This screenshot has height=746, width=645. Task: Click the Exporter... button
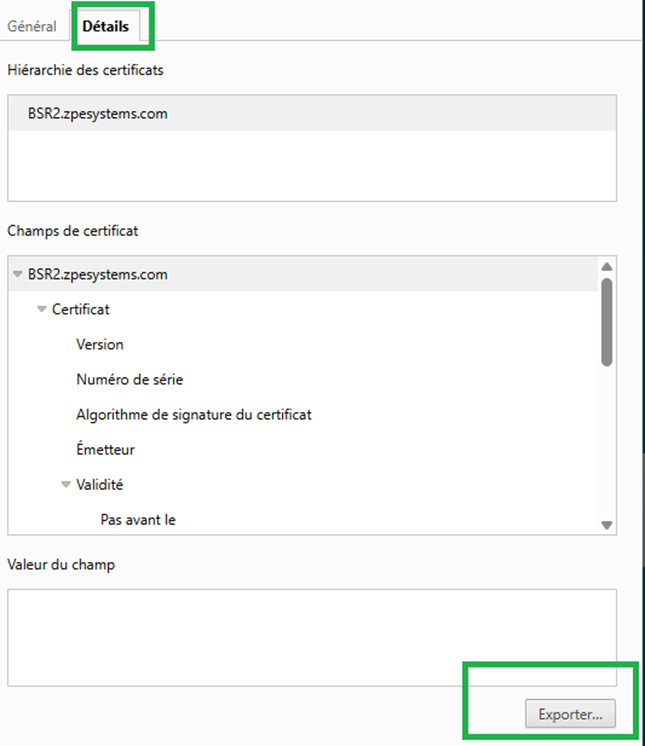tap(570, 714)
